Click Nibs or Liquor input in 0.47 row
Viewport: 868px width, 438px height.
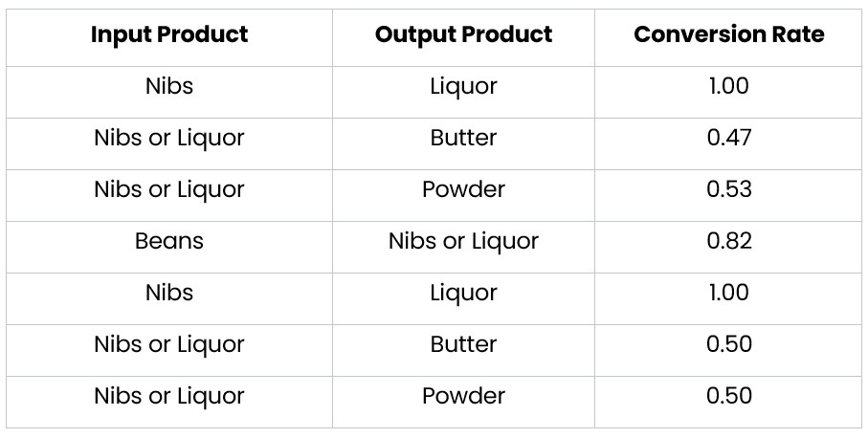[169, 138]
